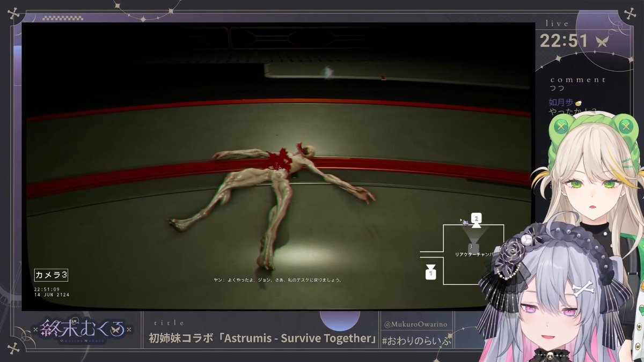Click the 'title' caption above stream name
Image resolution: width=644 pixels, height=362 pixels.
[169, 323]
